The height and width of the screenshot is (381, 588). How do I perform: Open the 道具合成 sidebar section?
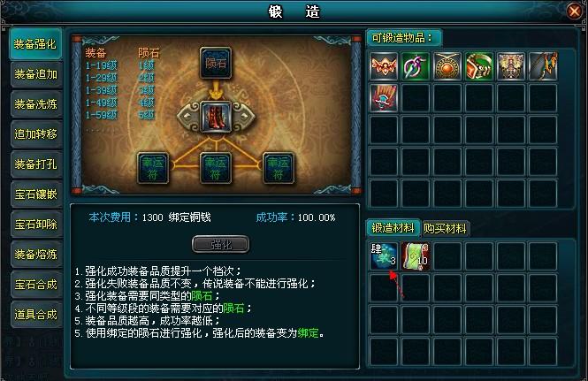[36, 314]
